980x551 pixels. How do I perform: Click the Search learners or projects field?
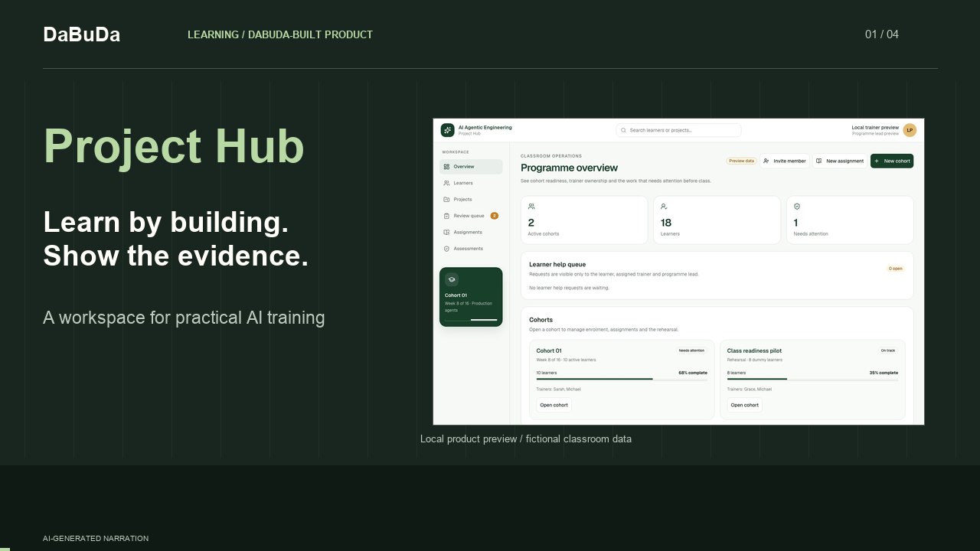(x=678, y=130)
